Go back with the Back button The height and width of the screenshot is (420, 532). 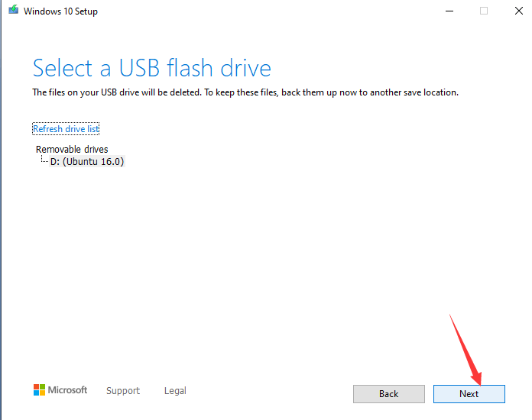(388, 394)
